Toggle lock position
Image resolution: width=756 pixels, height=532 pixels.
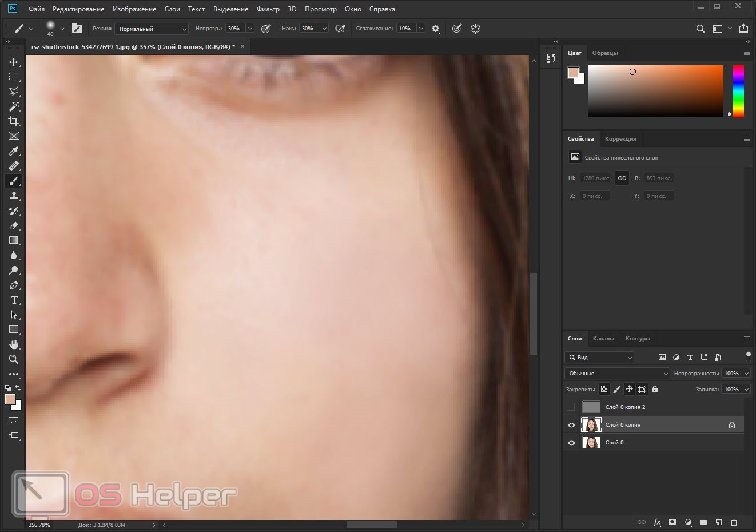coord(629,389)
